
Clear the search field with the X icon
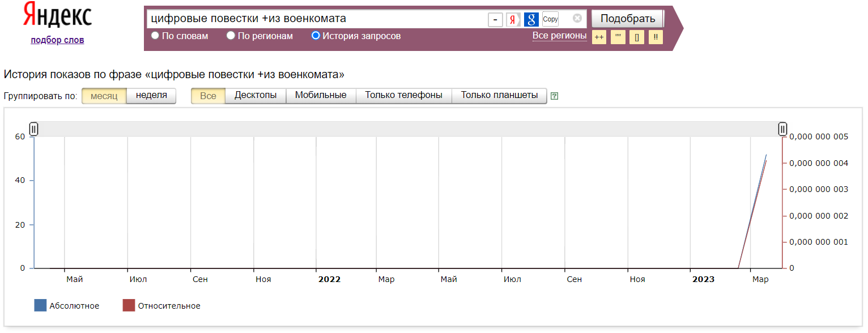coord(577,18)
